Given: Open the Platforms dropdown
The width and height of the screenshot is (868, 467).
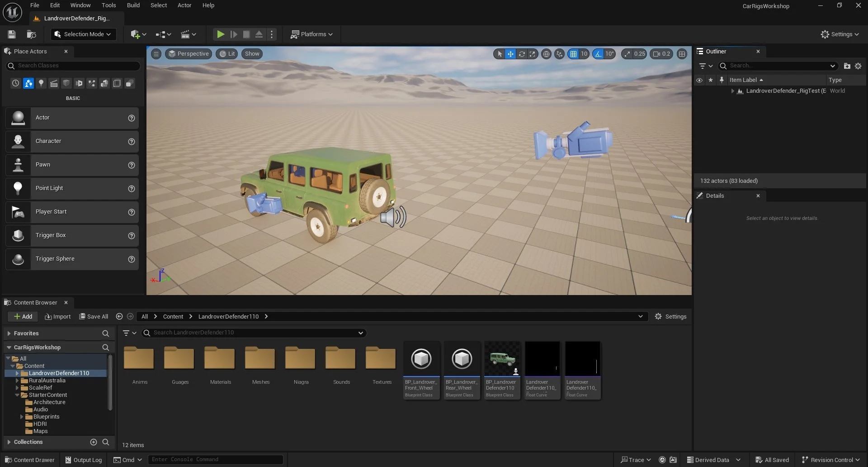Looking at the screenshot, I should 311,34.
